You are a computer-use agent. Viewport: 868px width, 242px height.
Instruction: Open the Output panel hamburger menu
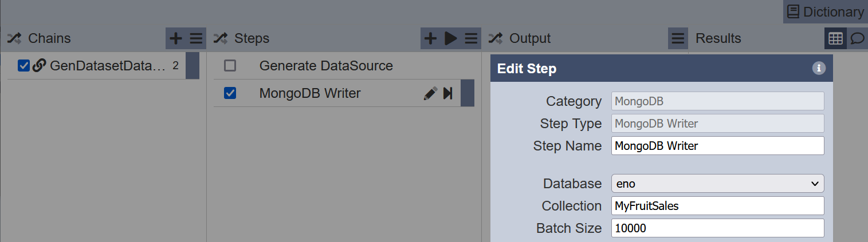[678, 38]
